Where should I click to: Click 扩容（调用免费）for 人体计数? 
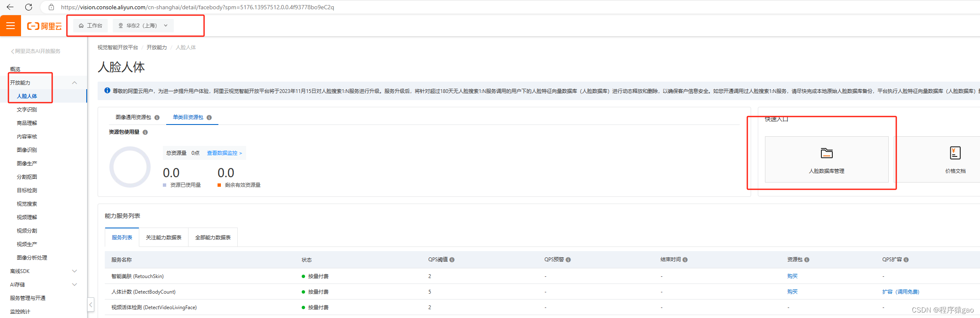[901, 292]
